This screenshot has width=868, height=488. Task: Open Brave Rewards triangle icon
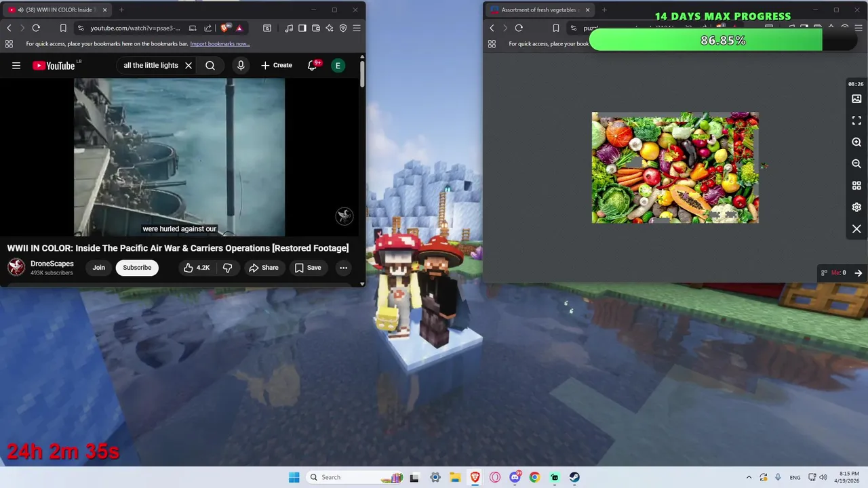click(239, 28)
